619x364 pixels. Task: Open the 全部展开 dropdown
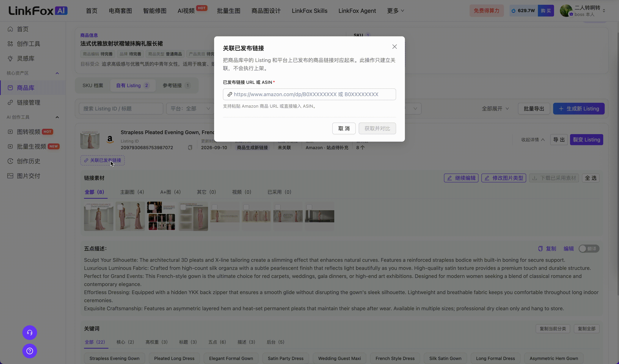pyautogui.click(x=495, y=109)
